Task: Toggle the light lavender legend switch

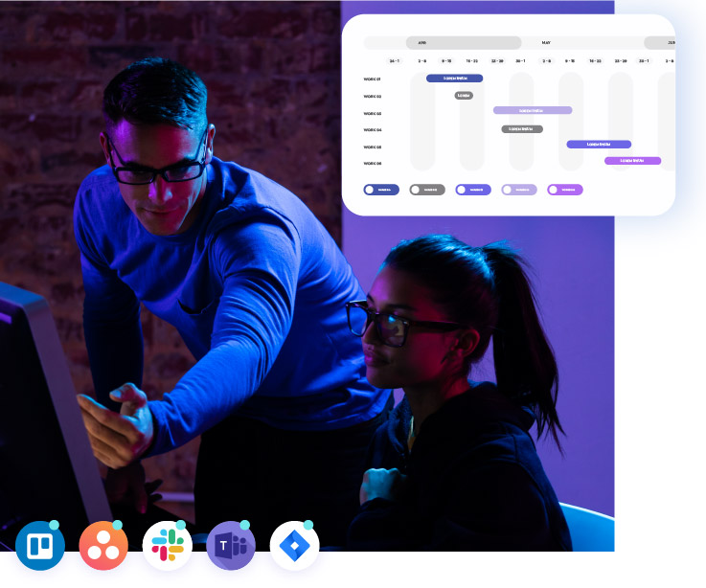Action: tap(519, 190)
